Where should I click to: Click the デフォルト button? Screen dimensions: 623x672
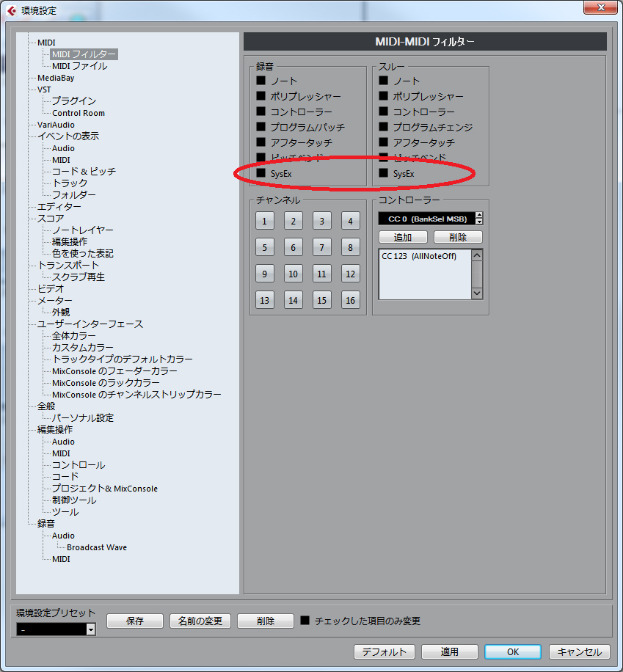[x=385, y=652]
